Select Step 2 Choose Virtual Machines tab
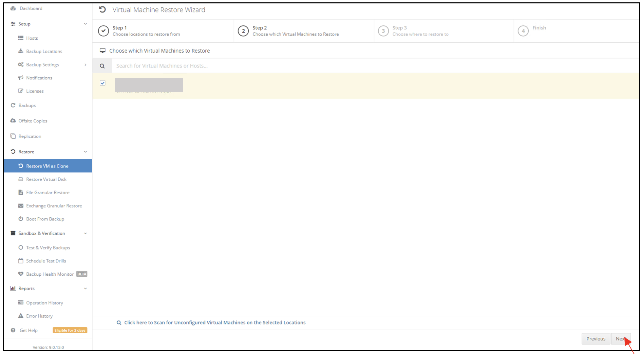 coord(304,31)
